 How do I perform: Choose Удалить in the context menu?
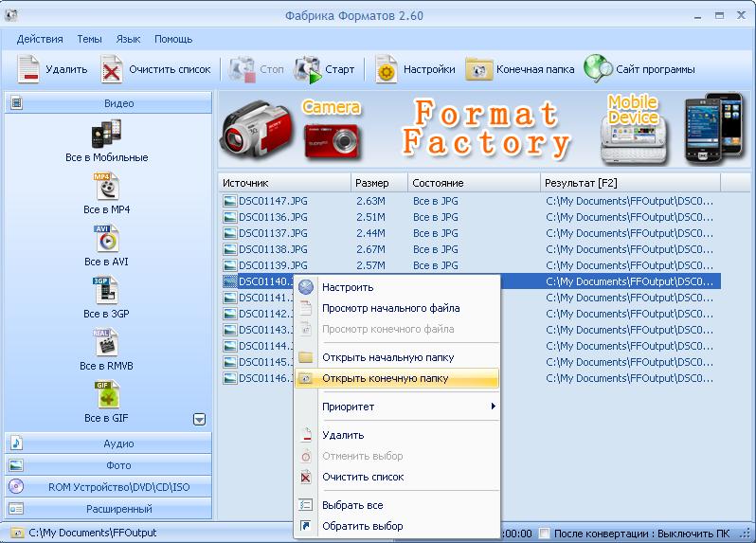coord(396,435)
